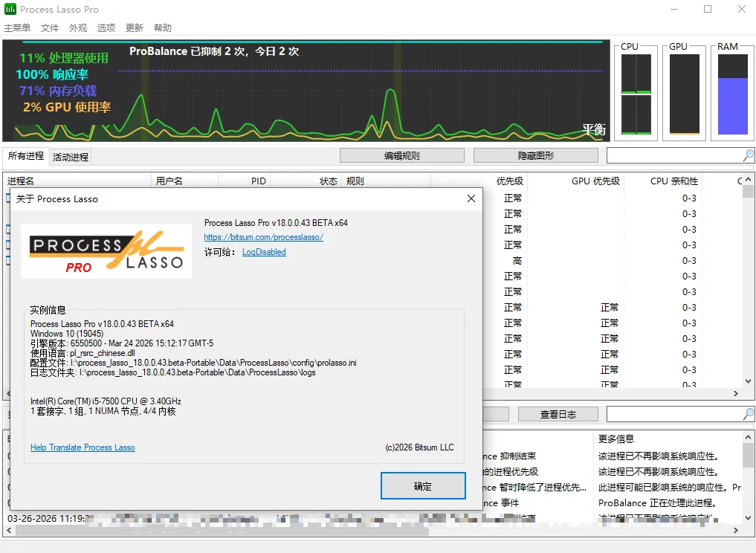Open rule editing via 编辑规则

[402, 155]
